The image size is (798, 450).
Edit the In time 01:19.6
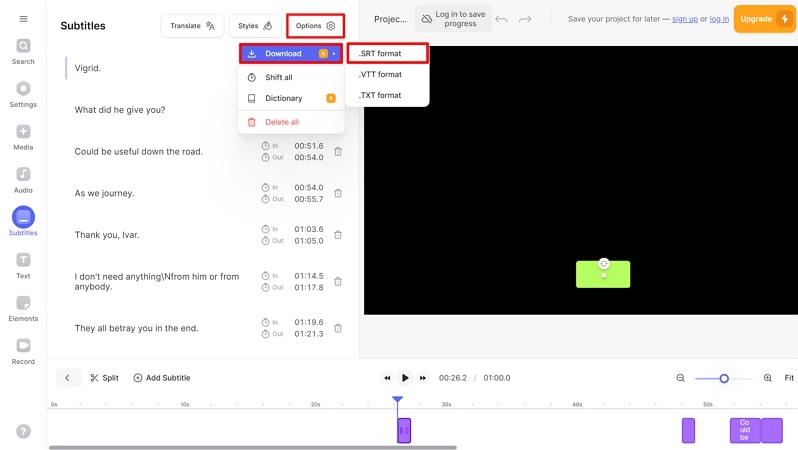click(x=308, y=322)
